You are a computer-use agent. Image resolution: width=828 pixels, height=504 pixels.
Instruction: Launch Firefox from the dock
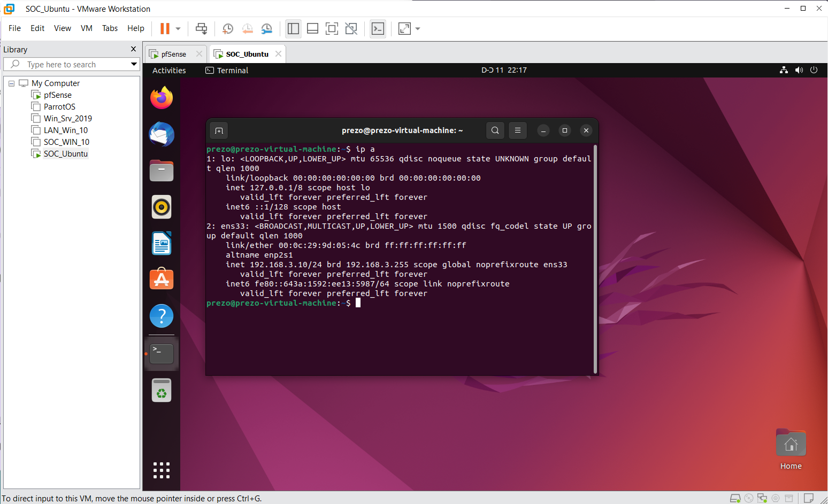[162, 98]
